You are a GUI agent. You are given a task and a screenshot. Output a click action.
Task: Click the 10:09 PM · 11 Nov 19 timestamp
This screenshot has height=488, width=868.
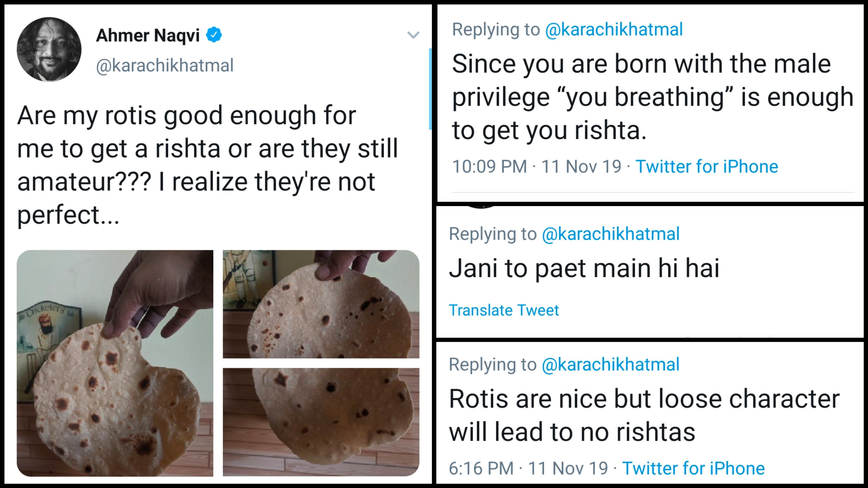coord(536,166)
